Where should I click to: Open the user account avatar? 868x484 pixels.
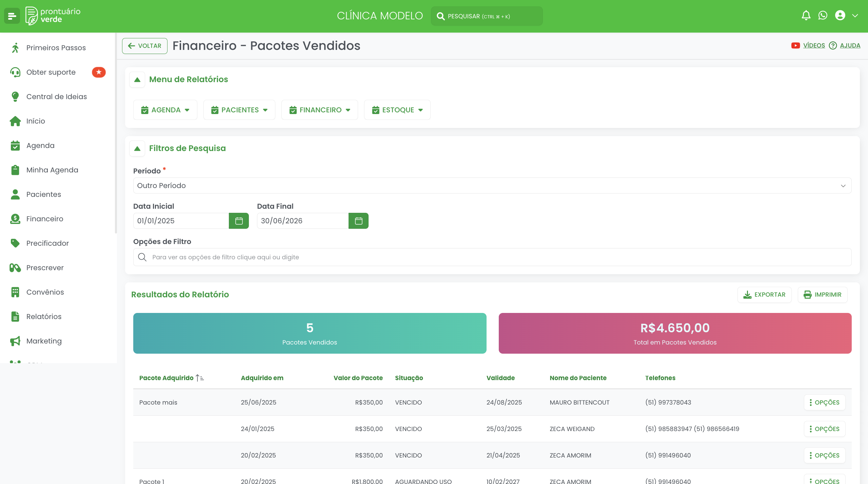840,16
